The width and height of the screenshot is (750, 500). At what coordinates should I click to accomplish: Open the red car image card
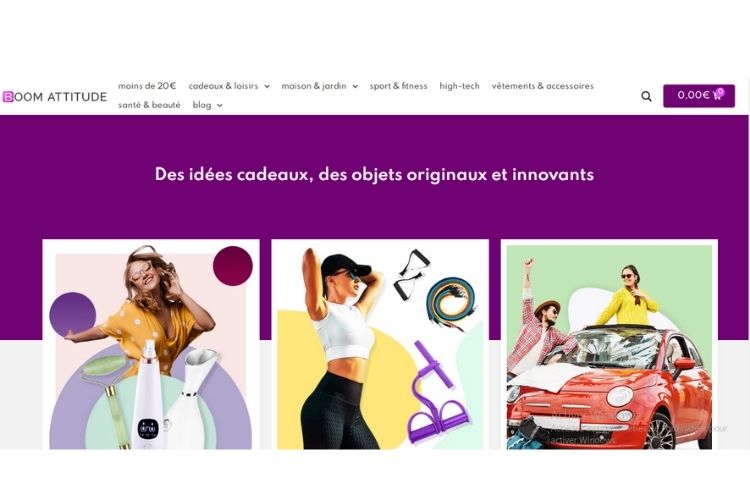pos(609,344)
